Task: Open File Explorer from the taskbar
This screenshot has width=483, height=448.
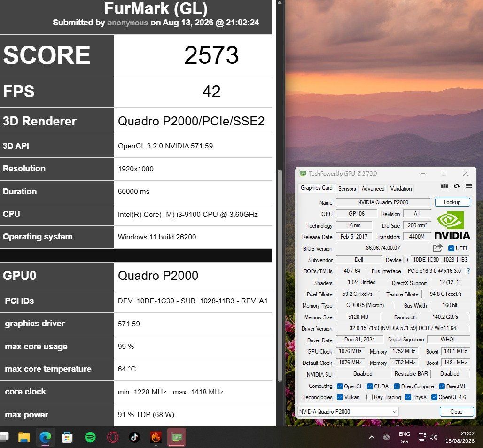Action: coord(23,437)
